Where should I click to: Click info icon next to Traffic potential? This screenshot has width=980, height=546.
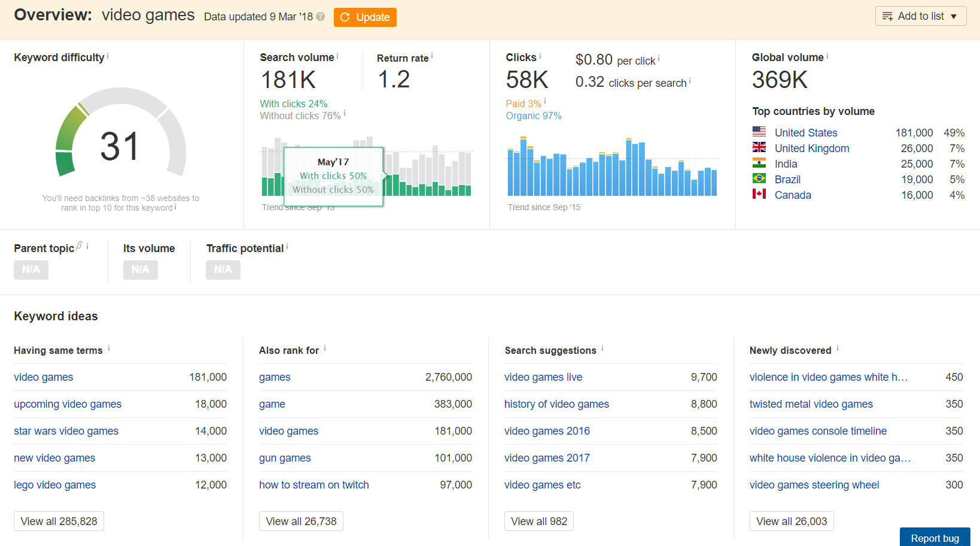point(287,246)
